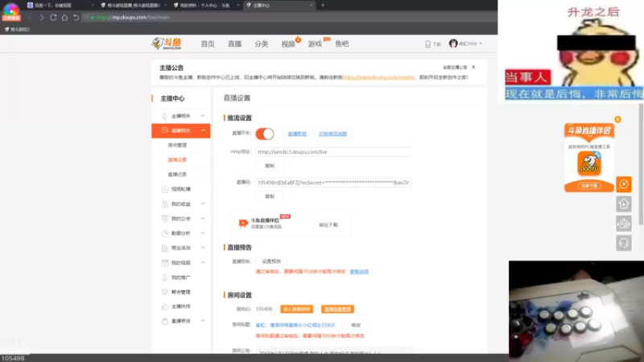644x362 pixels.
Task: Click the home floating side icon
Action: tap(623, 204)
